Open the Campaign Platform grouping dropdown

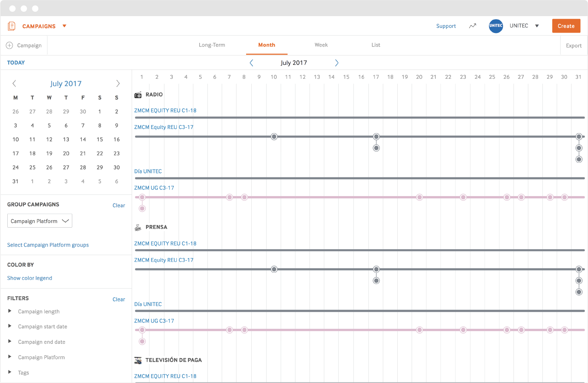[40, 221]
